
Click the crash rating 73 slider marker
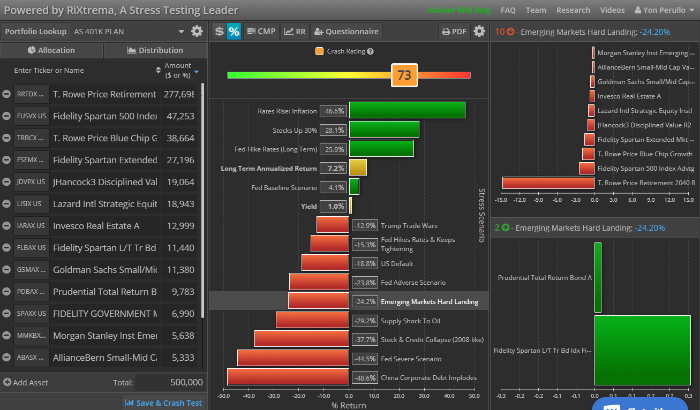(404, 75)
